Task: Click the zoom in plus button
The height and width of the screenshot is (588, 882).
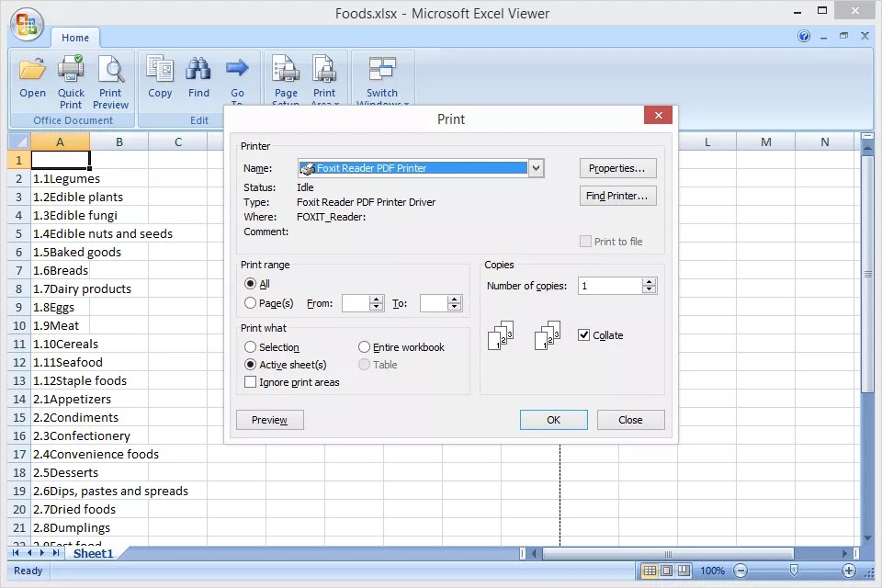Action: coord(848,571)
